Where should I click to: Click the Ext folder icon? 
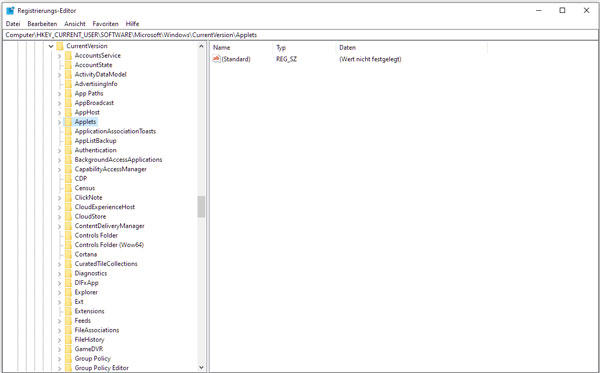tap(68, 302)
